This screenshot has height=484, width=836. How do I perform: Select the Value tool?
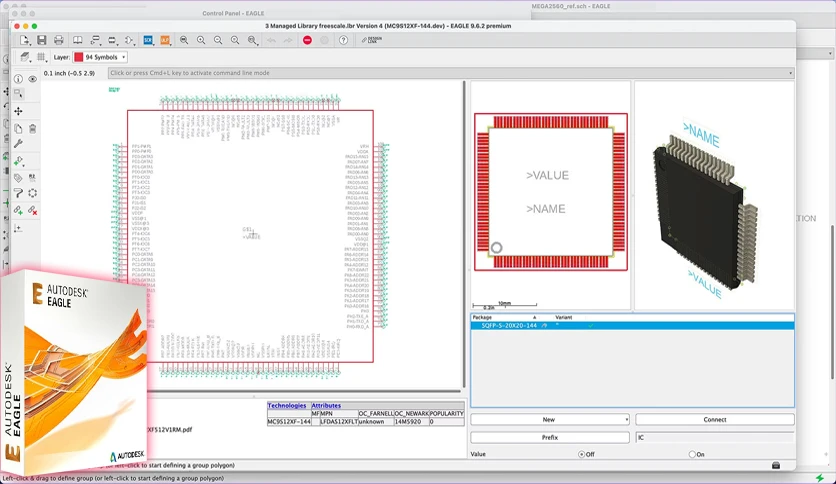tap(33, 178)
